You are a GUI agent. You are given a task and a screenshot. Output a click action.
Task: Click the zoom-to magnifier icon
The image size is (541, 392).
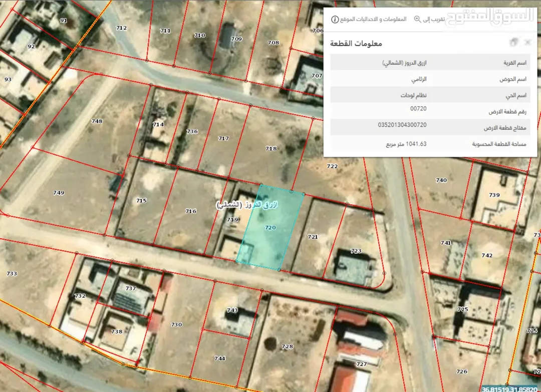pos(417,20)
